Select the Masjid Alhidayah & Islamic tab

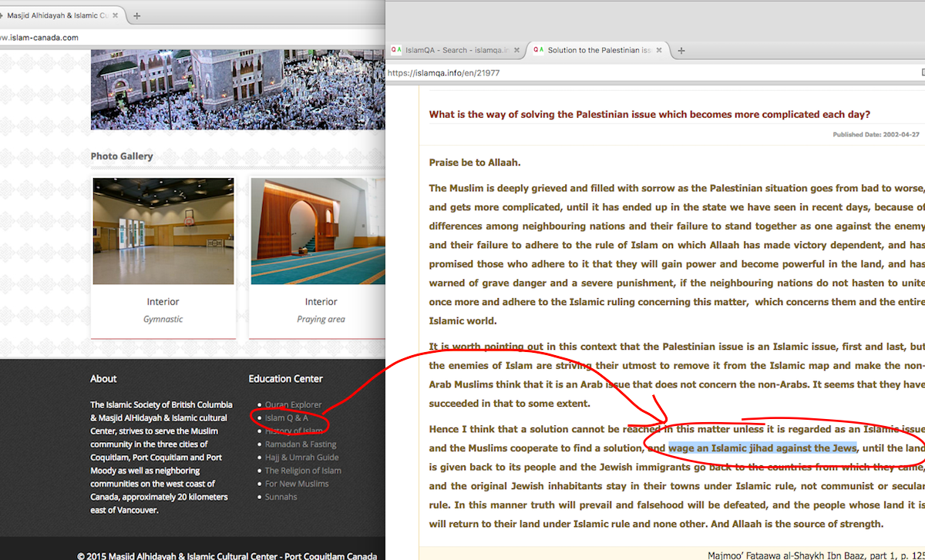pyautogui.click(x=57, y=15)
